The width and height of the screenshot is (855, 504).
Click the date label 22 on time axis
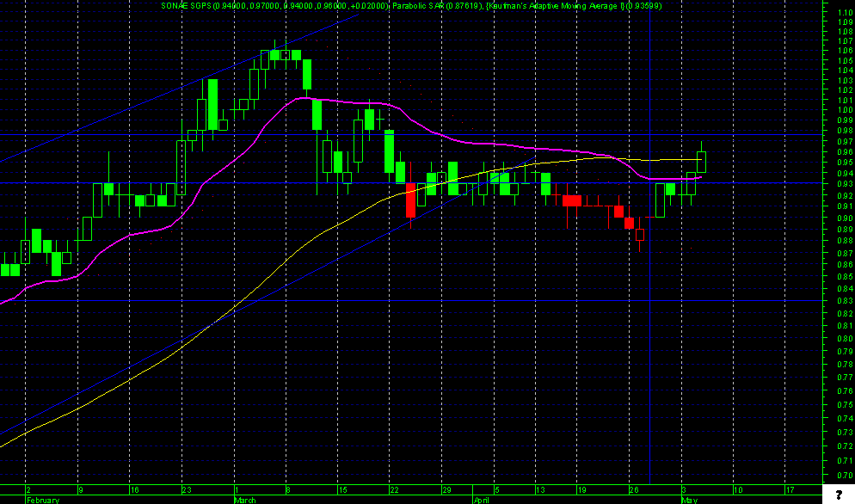tap(394, 490)
